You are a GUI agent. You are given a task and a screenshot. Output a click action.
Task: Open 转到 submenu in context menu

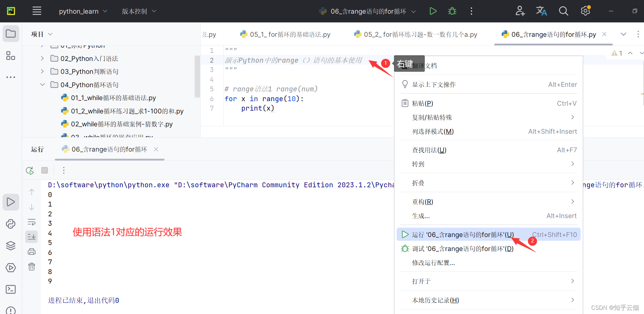point(488,164)
